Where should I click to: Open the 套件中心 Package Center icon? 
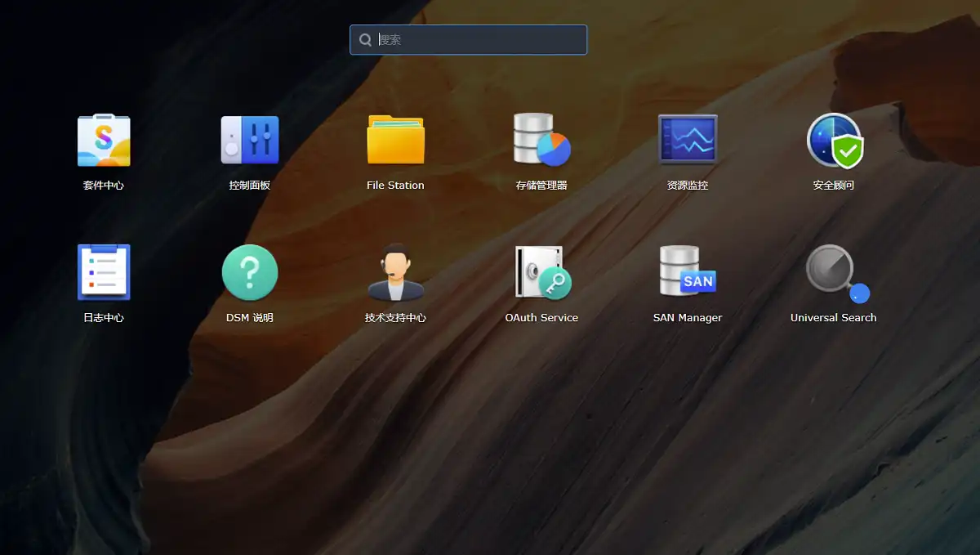tap(104, 141)
